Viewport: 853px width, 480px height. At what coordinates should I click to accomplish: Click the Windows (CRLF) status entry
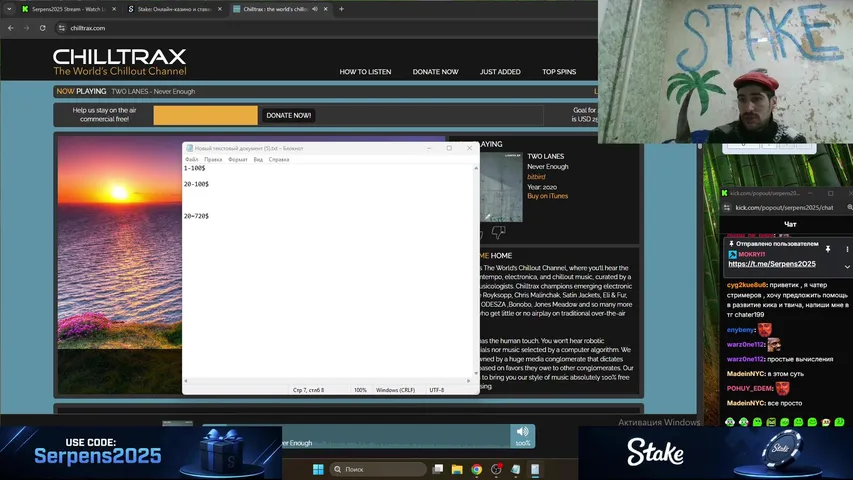coord(395,390)
